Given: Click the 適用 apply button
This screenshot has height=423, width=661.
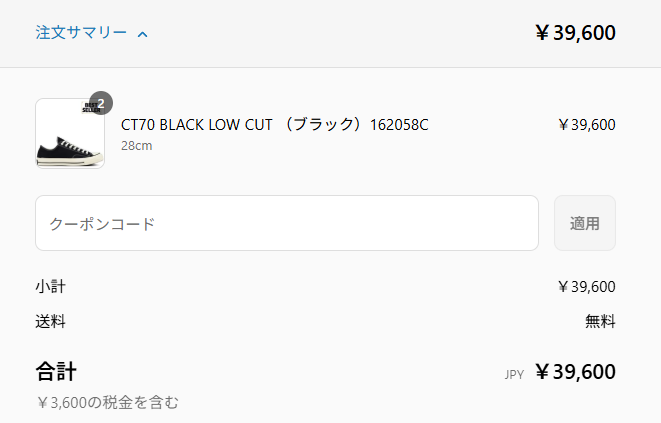Looking at the screenshot, I should pyautogui.click(x=585, y=223).
